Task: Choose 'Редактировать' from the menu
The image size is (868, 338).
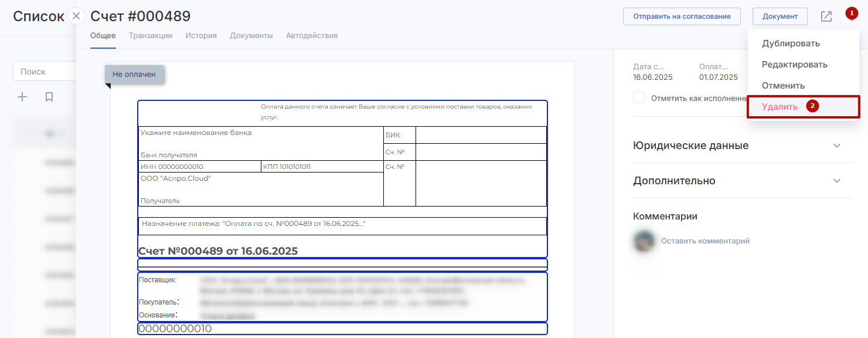Action: point(794,65)
